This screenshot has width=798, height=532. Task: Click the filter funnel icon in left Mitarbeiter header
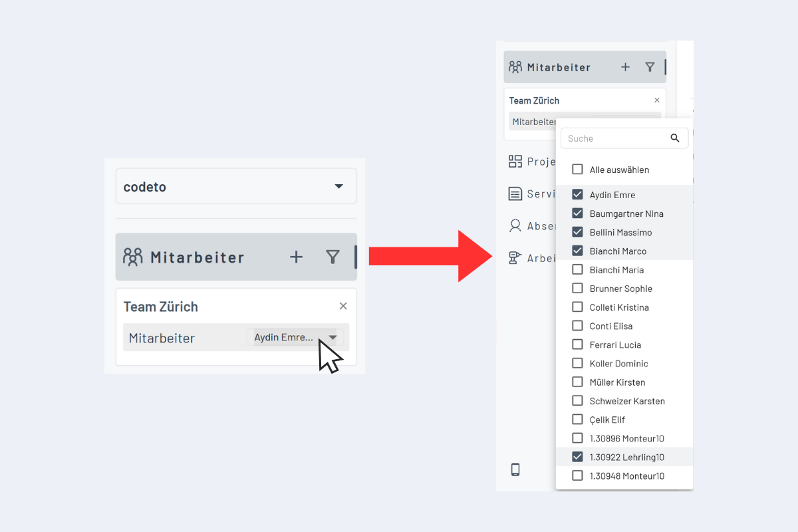tap(332, 257)
